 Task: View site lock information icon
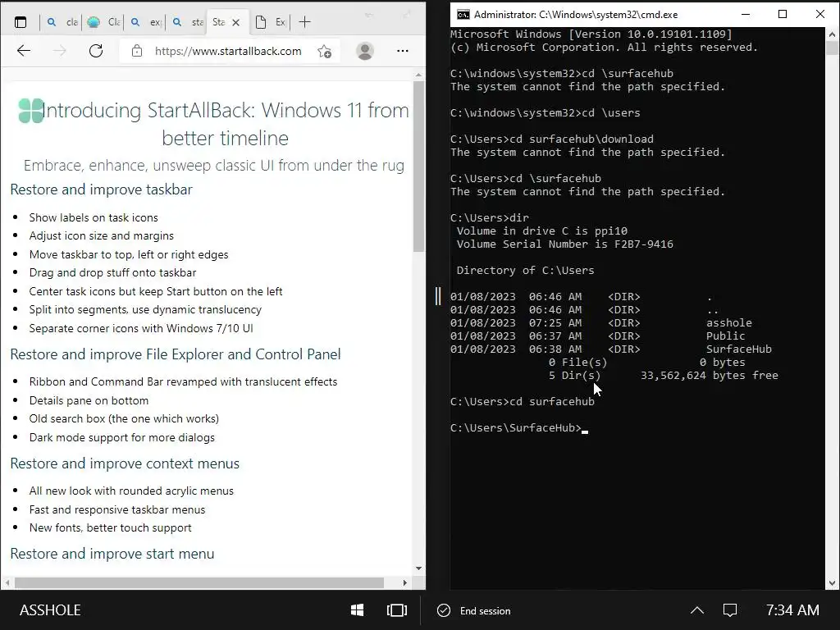tap(137, 51)
